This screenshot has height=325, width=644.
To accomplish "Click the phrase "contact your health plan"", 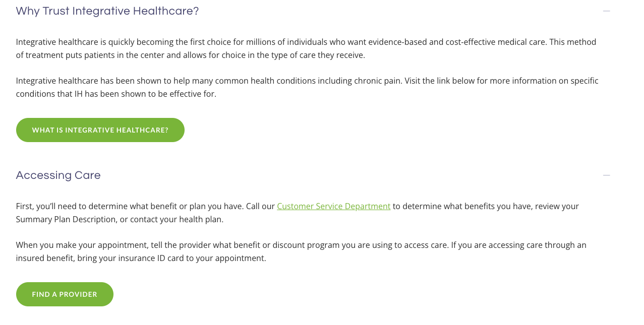I will pyautogui.click(x=177, y=219).
